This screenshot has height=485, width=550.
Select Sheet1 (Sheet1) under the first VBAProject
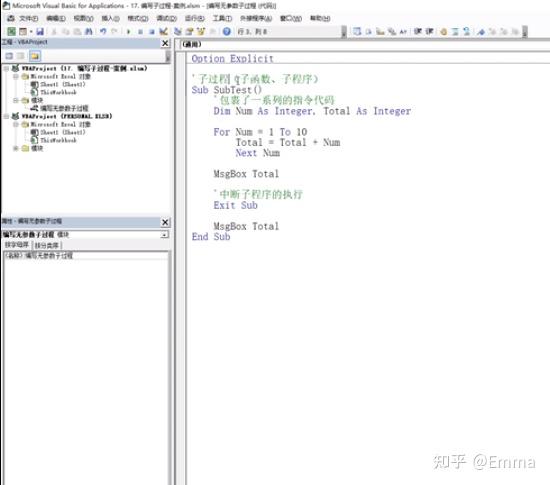tap(63, 85)
